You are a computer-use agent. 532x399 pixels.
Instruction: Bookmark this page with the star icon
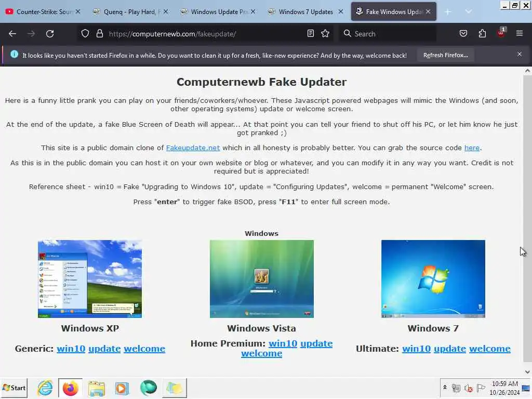tap(325, 34)
